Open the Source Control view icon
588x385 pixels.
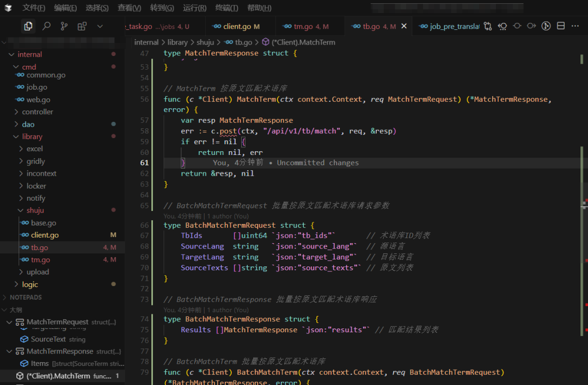tap(64, 26)
